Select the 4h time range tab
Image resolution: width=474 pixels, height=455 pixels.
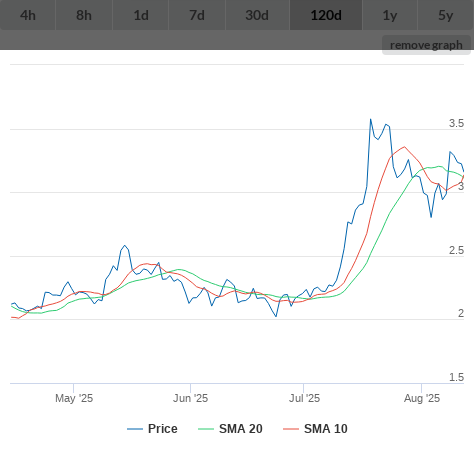click(x=28, y=15)
